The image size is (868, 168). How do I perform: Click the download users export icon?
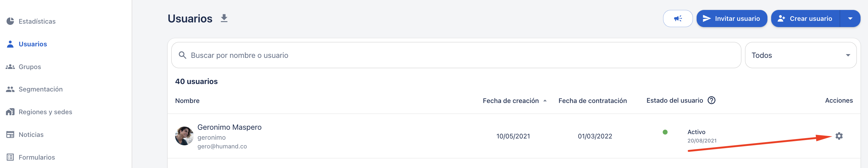click(224, 18)
